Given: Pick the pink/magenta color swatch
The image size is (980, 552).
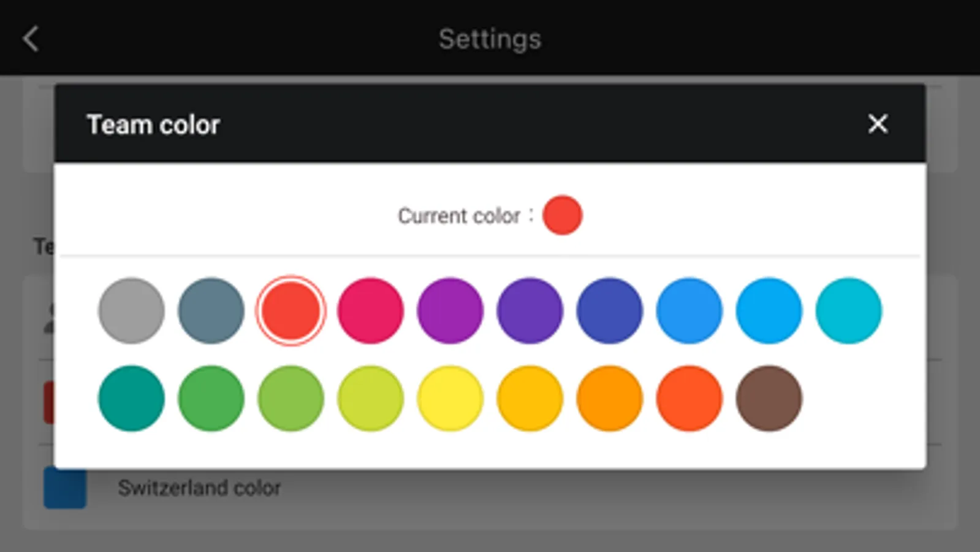Looking at the screenshot, I should (370, 310).
